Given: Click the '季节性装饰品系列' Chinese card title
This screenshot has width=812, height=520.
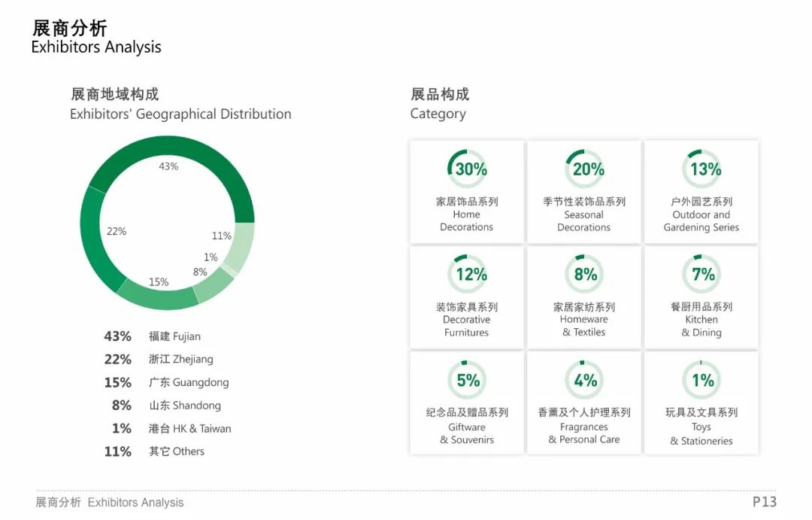Looking at the screenshot, I should (584, 202).
